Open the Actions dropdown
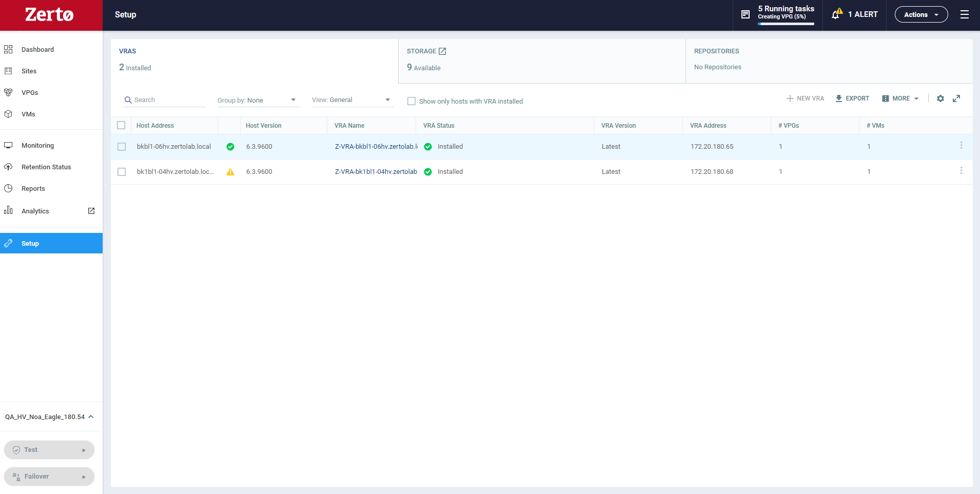This screenshot has height=494, width=980. tap(921, 14)
